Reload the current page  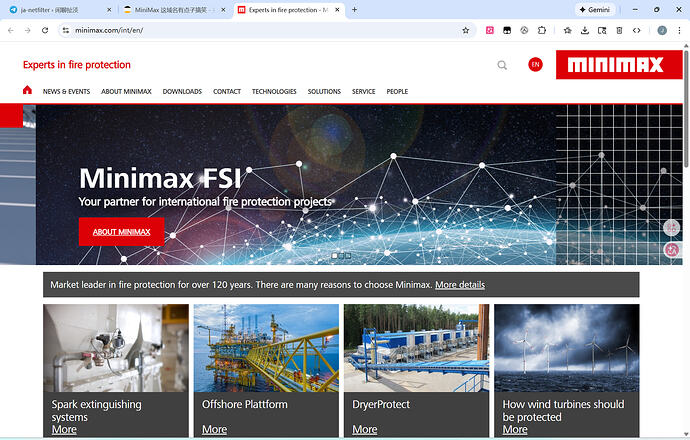coord(45,30)
